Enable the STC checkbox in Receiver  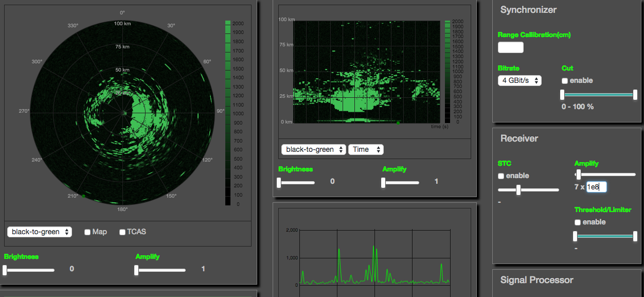pyautogui.click(x=501, y=176)
